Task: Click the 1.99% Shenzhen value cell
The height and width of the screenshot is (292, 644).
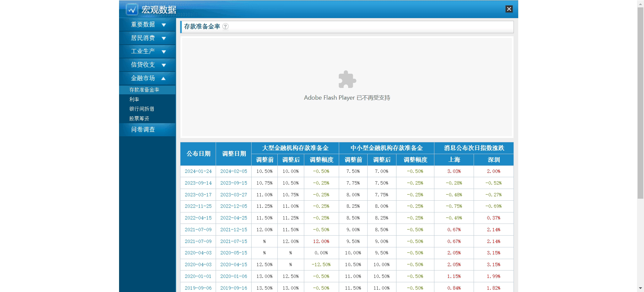Action: coord(494,276)
